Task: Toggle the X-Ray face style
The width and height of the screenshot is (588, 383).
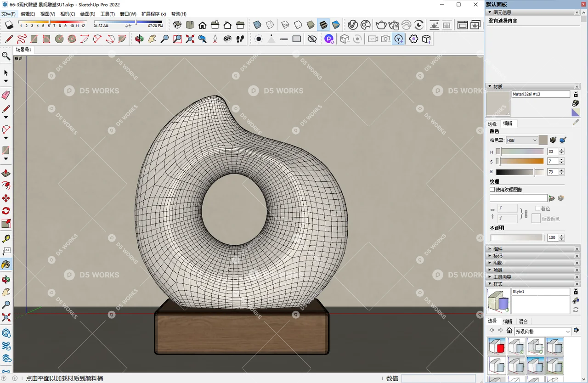Action: coord(257,25)
